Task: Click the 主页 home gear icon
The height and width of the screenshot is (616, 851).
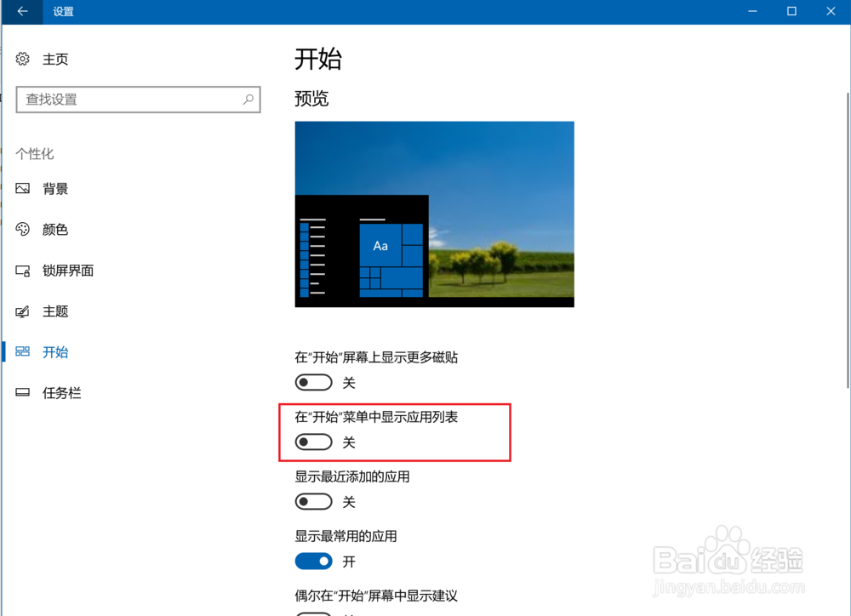Action: (x=22, y=59)
